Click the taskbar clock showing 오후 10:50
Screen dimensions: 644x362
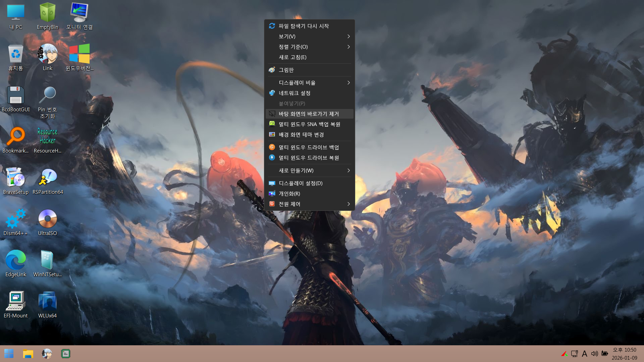[624, 354]
